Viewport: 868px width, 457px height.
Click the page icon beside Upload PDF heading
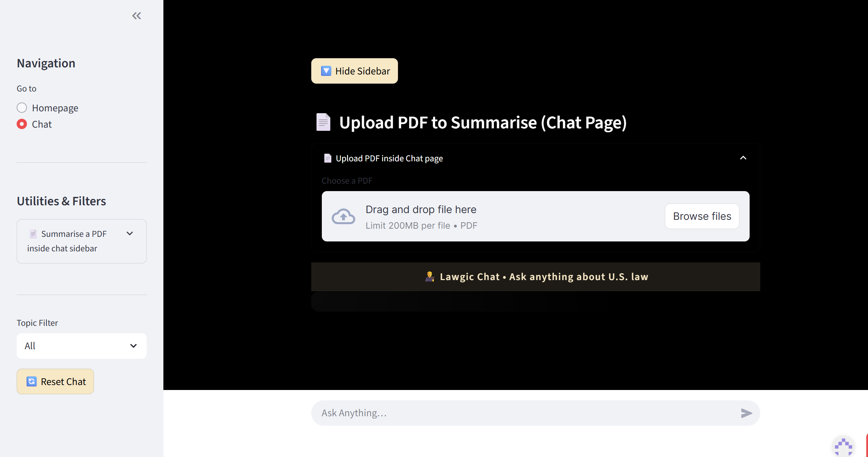pos(323,122)
